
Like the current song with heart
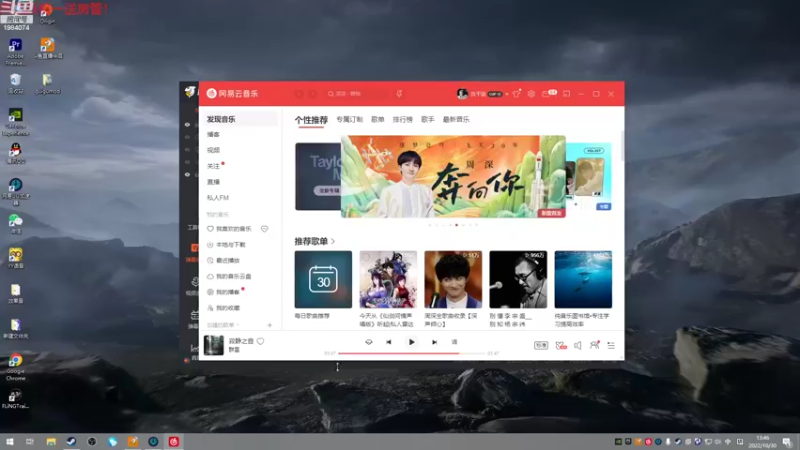point(261,341)
